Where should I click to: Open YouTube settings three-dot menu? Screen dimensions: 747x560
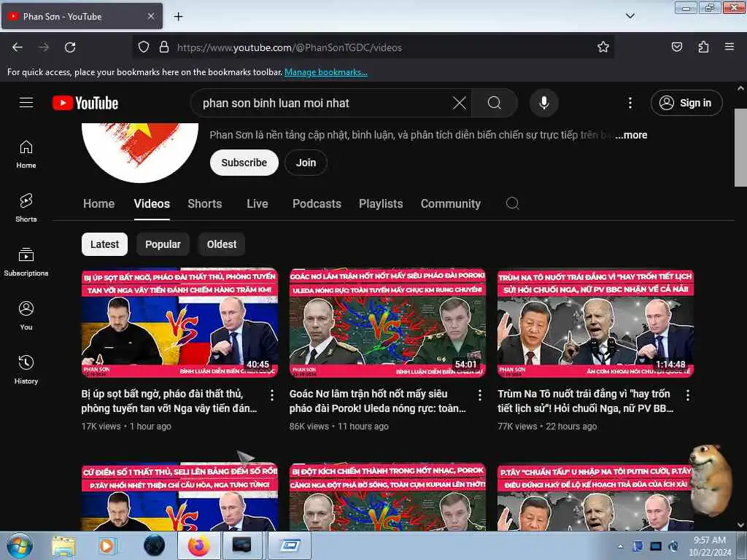(630, 103)
